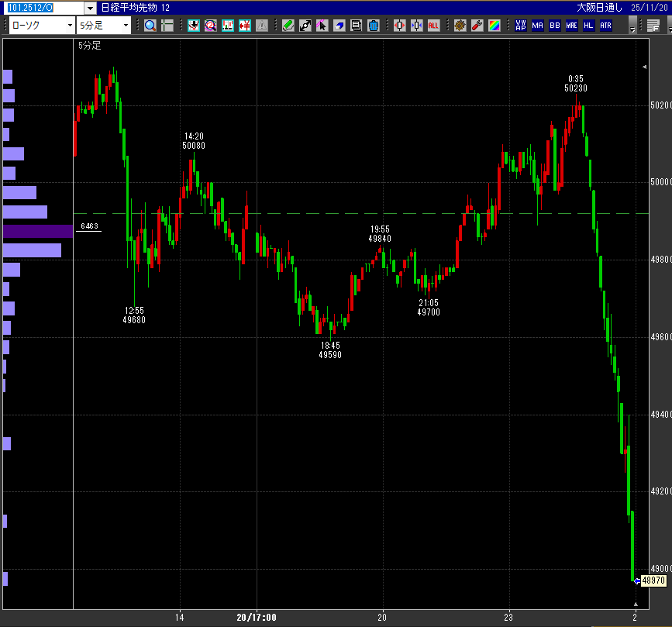This screenshot has width=672, height=627.
Task: Click the blue trash bin icon
Action: [x=374, y=26]
